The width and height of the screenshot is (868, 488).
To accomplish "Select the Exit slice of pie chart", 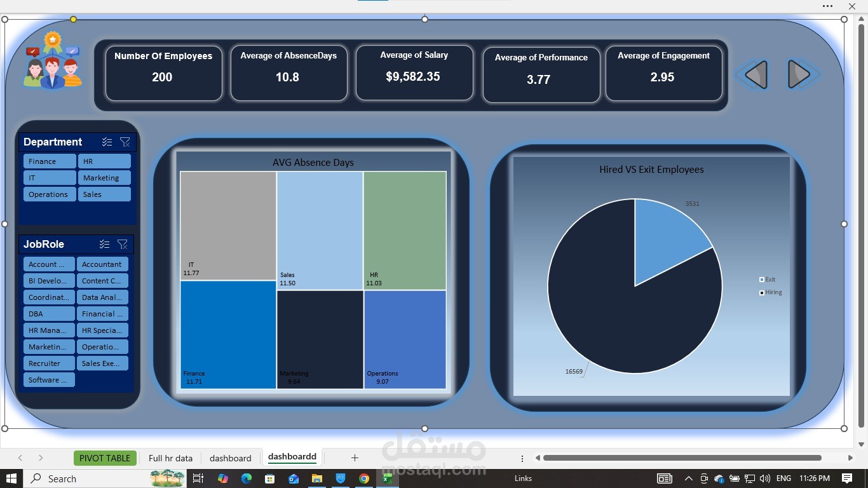I will tap(667, 238).
